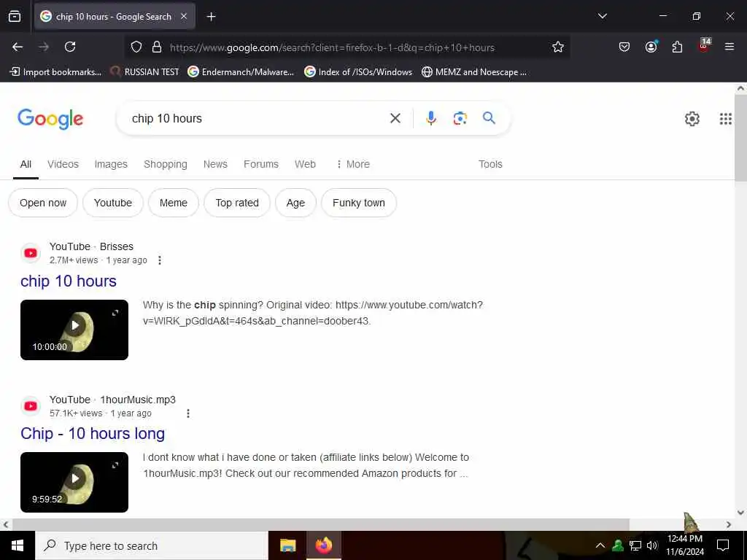Click the taskbar Type here to search box
The image size is (747, 560).
tap(152, 545)
